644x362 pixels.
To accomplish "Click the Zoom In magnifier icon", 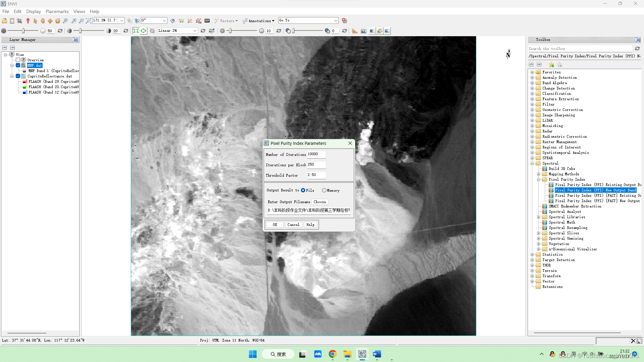I will [x=74, y=21].
